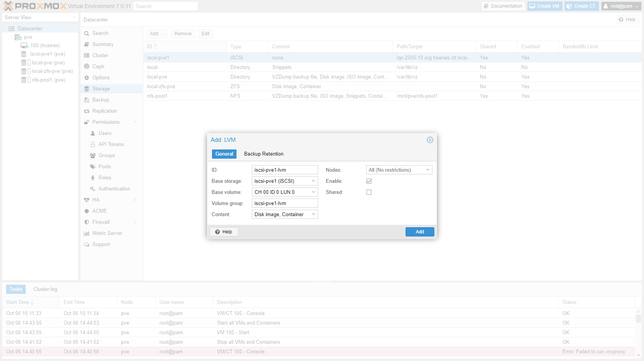Click the Search icon in Datacenter menu

click(87, 33)
